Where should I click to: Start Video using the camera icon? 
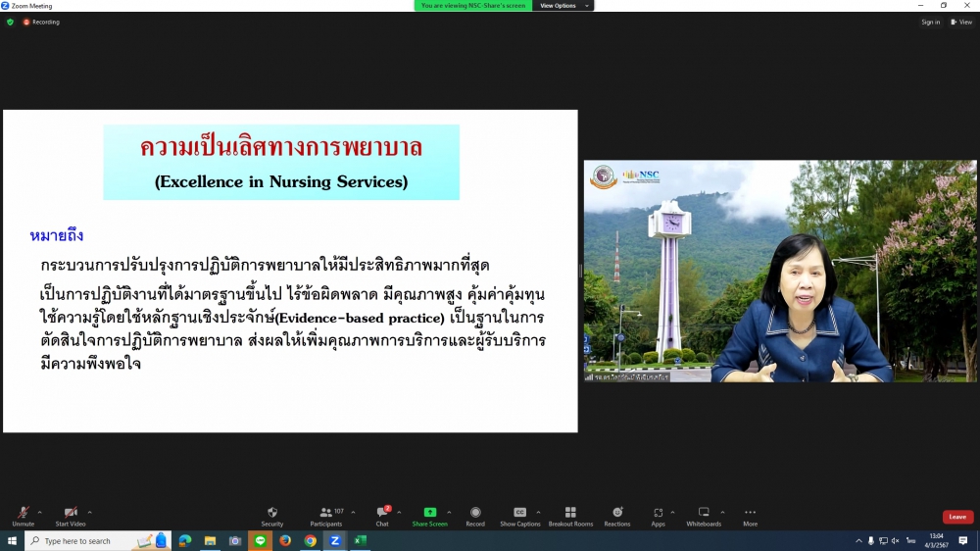(70, 514)
